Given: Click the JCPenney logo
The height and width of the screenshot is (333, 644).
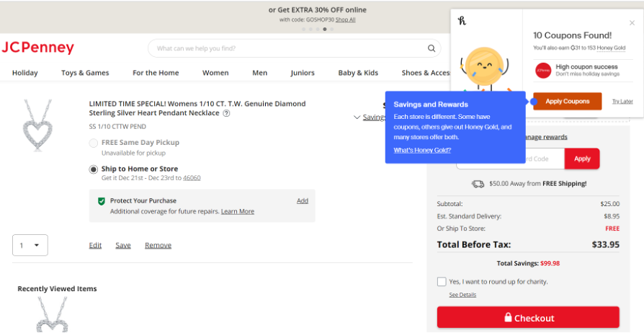Looking at the screenshot, I should pyautogui.click(x=37, y=48).
